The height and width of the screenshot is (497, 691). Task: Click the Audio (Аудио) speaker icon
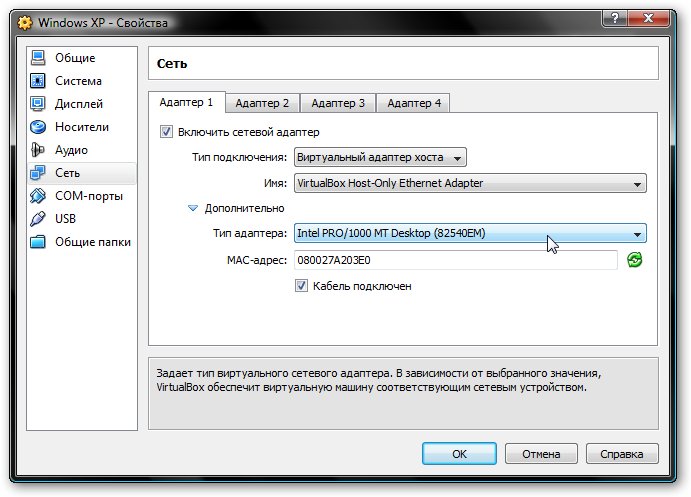38,150
